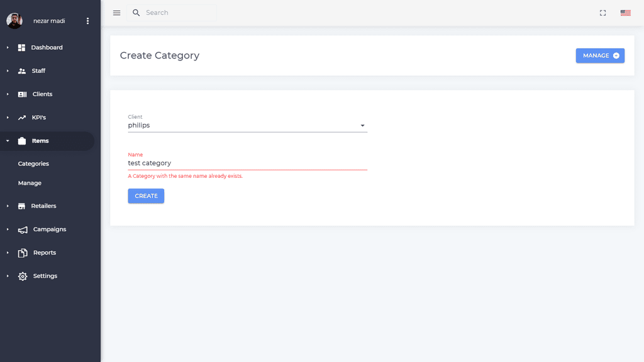This screenshot has width=644, height=362.
Task: Click the KPI's trend line icon
Action: 22,118
